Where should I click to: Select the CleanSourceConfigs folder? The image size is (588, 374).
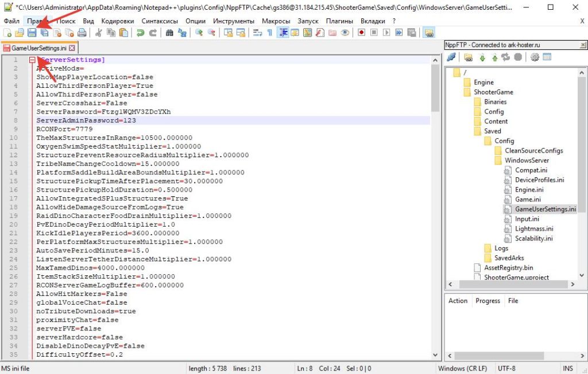click(533, 151)
